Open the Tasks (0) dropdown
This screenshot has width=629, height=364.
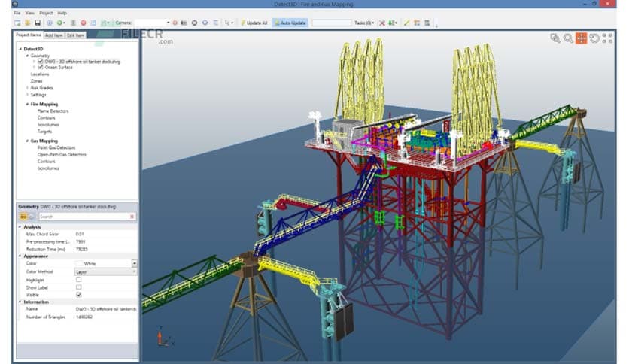[x=364, y=23]
